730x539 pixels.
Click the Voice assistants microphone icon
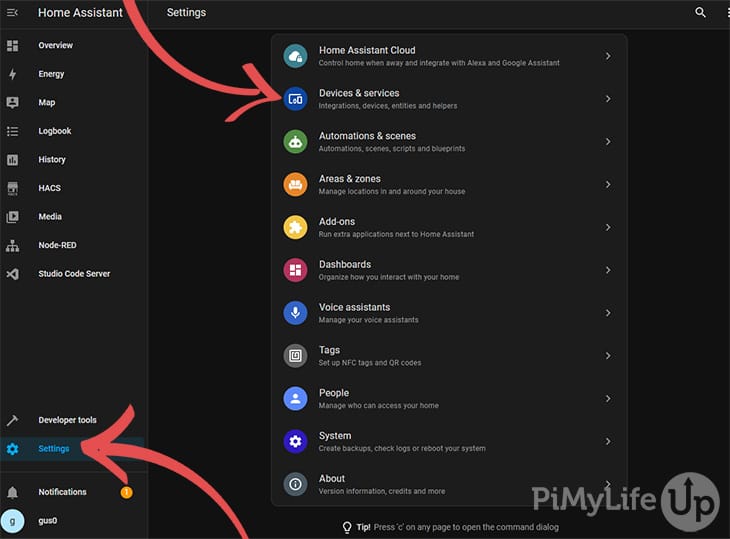pyautogui.click(x=295, y=313)
